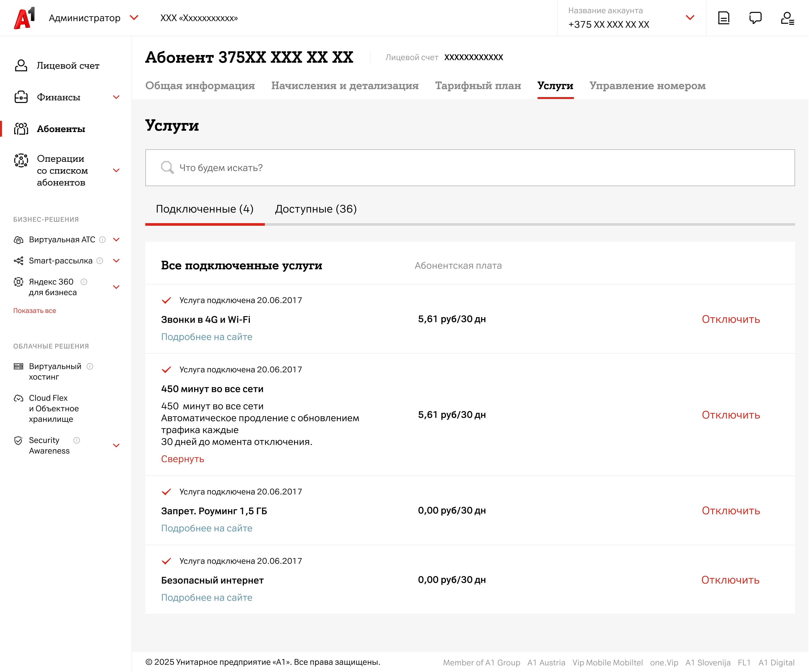Expand the Яндекс 360 для бизнеса item
The image size is (809, 672).
coord(116,287)
